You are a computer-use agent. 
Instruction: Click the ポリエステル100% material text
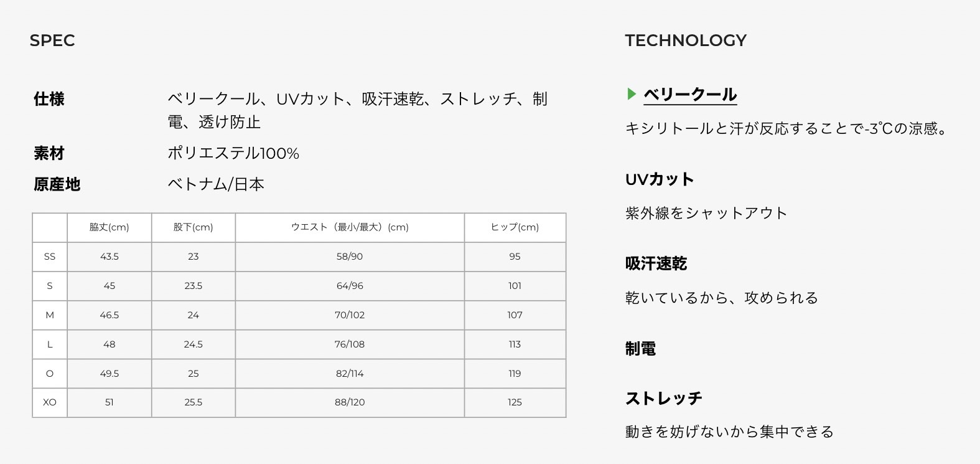233,153
